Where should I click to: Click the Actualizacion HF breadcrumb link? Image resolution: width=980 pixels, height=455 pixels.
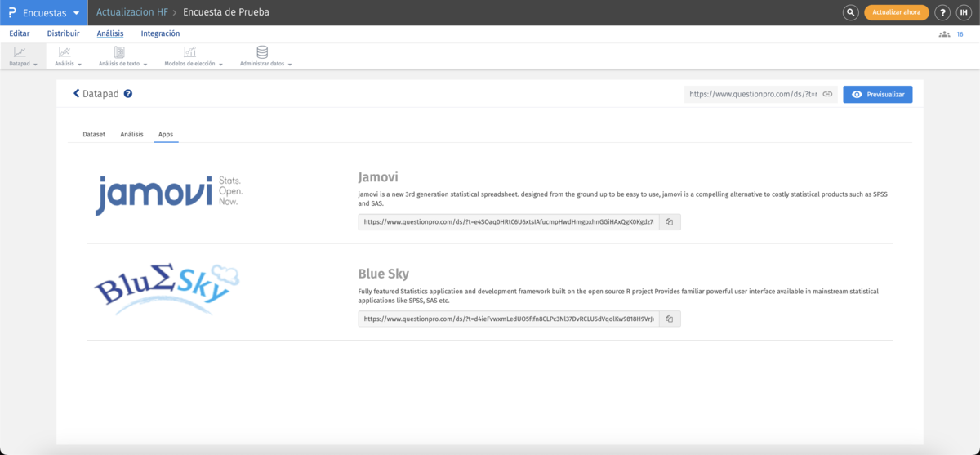[x=132, y=12]
